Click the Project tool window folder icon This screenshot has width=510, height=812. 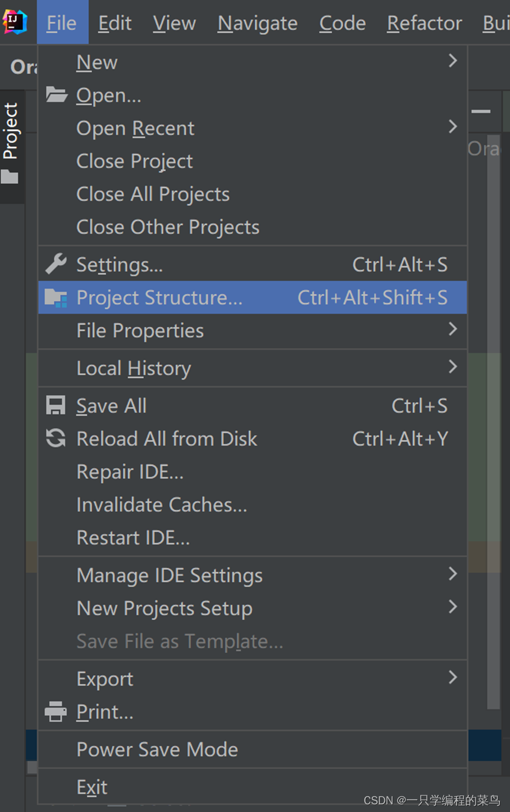10,177
